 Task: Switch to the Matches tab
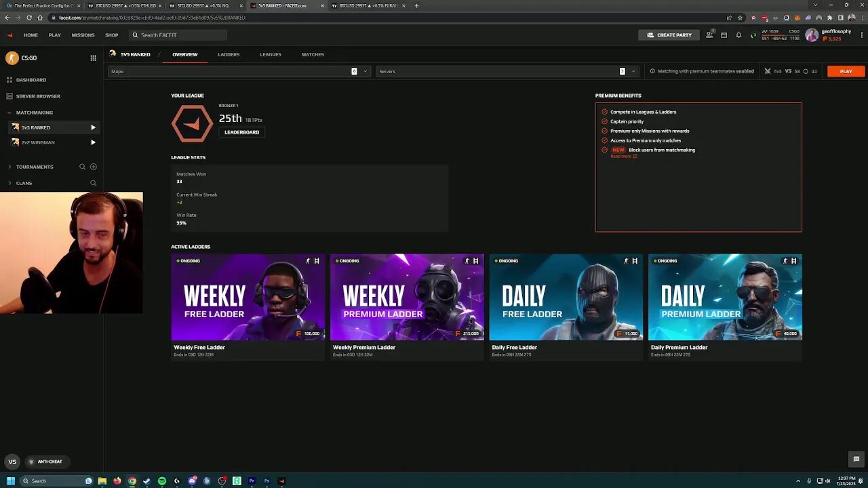pos(313,54)
